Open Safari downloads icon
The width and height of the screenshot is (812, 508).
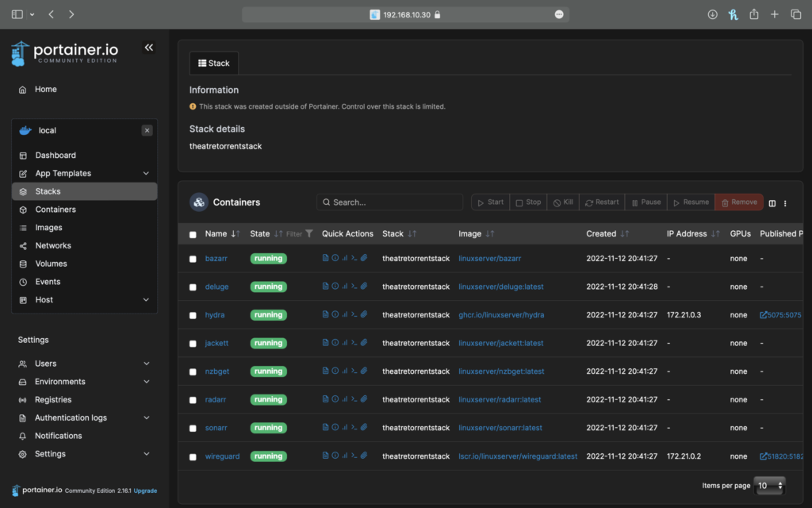point(713,14)
